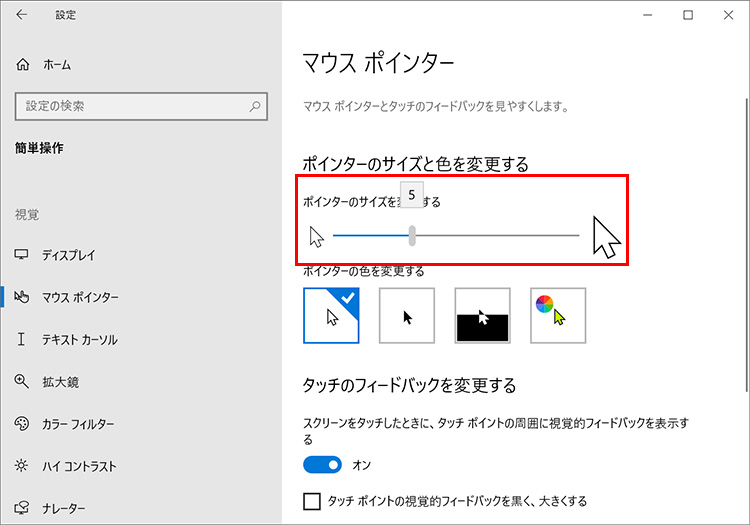Select the black pointer color option
Viewport: 750px width, 525px height.
tap(407, 316)
